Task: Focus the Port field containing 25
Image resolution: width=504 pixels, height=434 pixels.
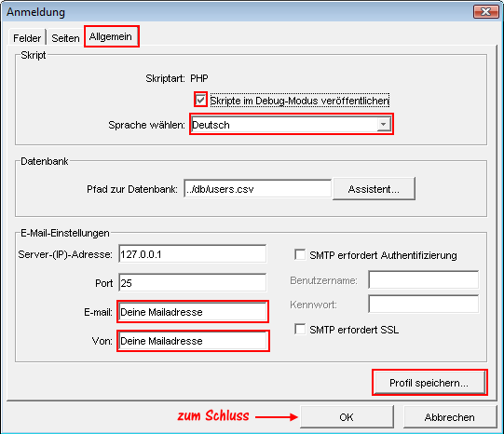Action: pos(192,283)
